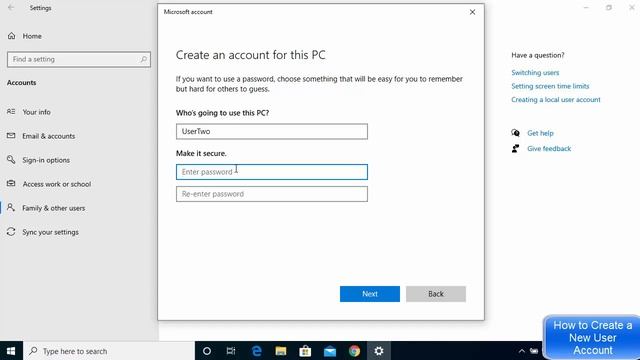Click the Email & accounts envelope icon
The height and width of the screenshot is (360, 640).
point(11,136)
